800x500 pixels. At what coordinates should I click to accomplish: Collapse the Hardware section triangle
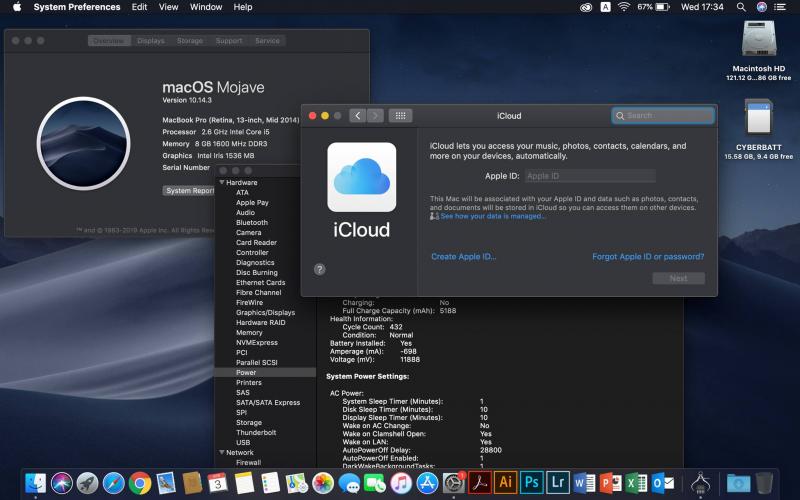(x=222, y=182)
